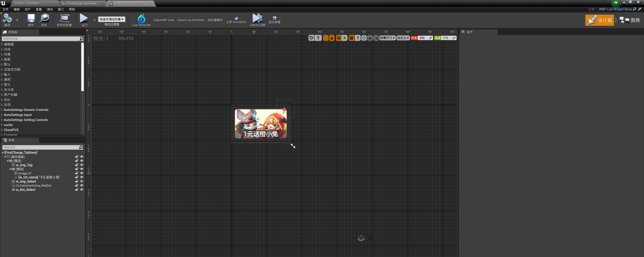Click the Unreal Engine logo icon
The width and height of the screenshot is (644, 257).
[3, 3]
